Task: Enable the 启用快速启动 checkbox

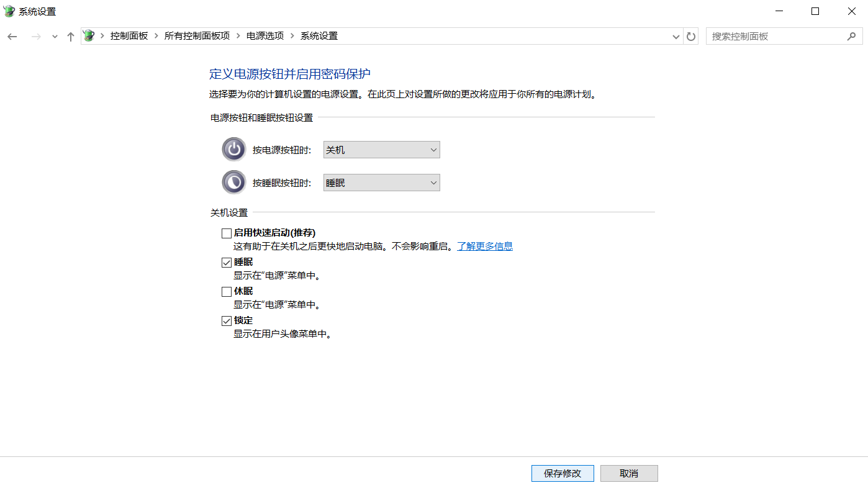Action: pyautogui.click(x=227, y=233)
